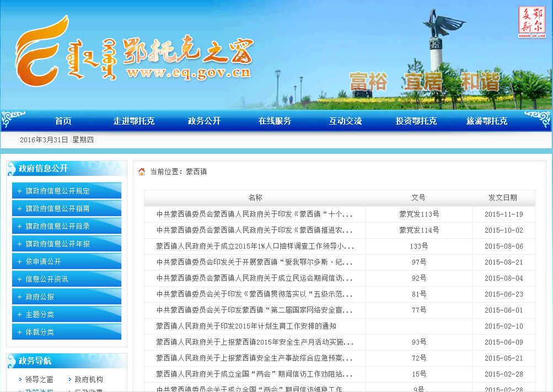553x392 pixels.
Task: Click the date 2015-11-19
Action: pyautogui.click(x=503, y=214)
